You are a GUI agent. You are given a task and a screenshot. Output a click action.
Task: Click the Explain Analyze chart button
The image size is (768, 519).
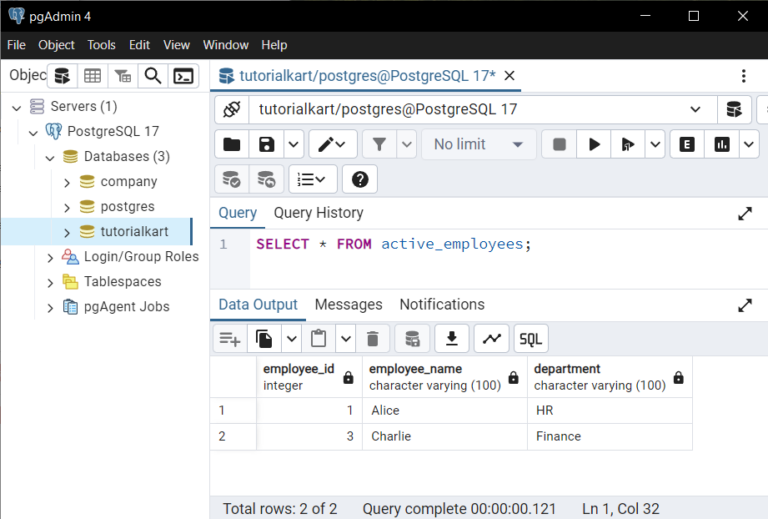click(722, 144)
